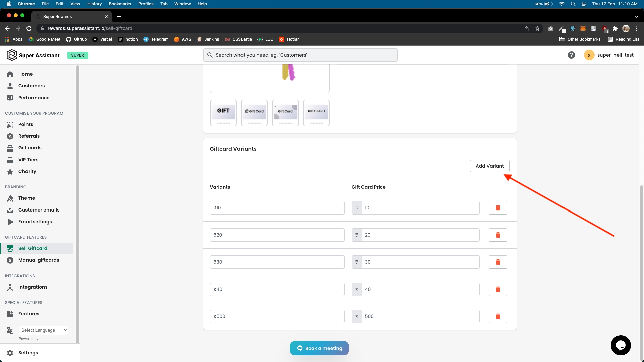The width and height of the screenshot is (644, 362).
Task: Bookmark page with star icon
Action: 537,28
